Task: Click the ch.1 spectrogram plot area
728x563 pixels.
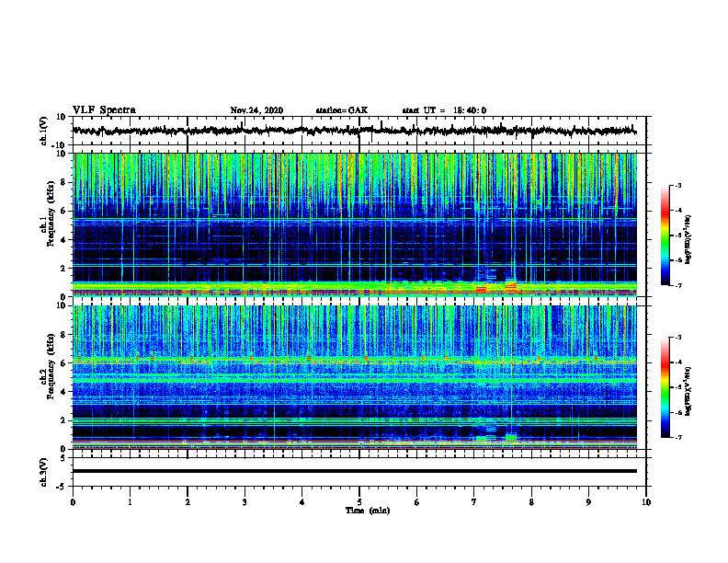Action: pos(355,224)
